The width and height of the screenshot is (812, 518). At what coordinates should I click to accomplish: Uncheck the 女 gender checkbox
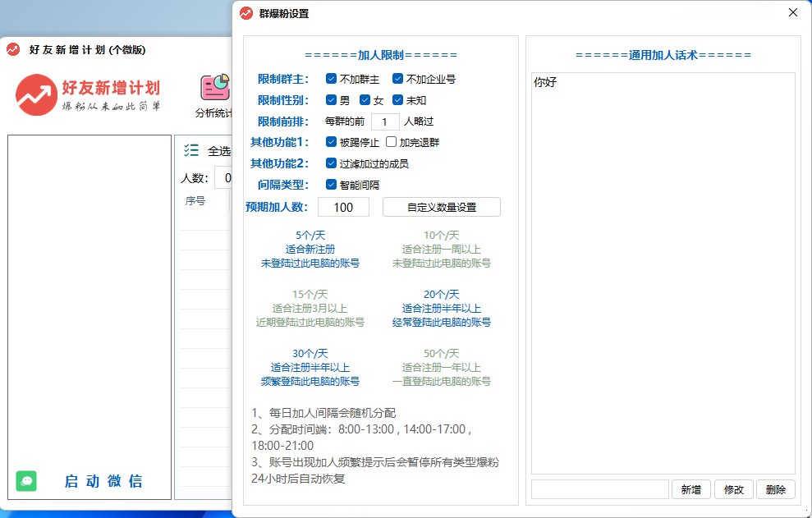click(365, 100)
